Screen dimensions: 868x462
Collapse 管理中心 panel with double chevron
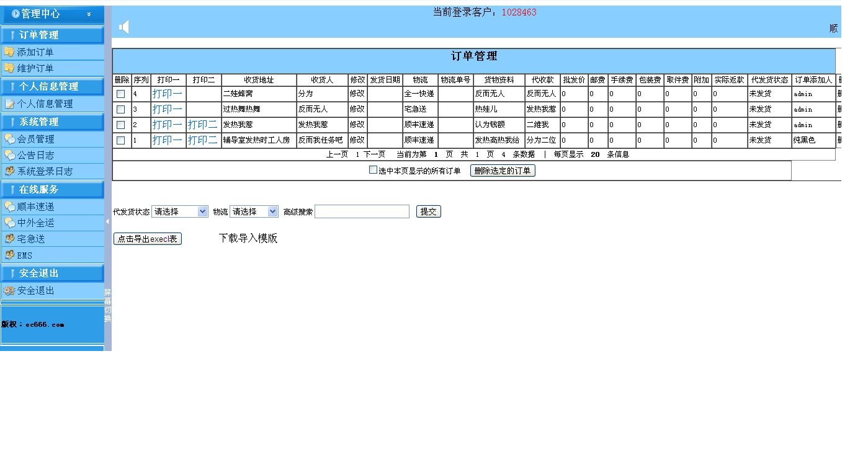[x=89, y=14]
